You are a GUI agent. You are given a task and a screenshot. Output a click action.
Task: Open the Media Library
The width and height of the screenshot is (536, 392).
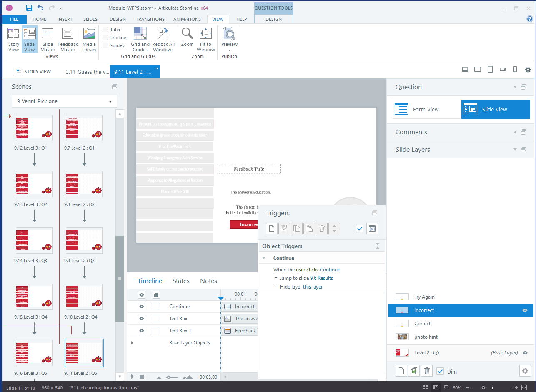pyautogui.click(x=89, y=40)
